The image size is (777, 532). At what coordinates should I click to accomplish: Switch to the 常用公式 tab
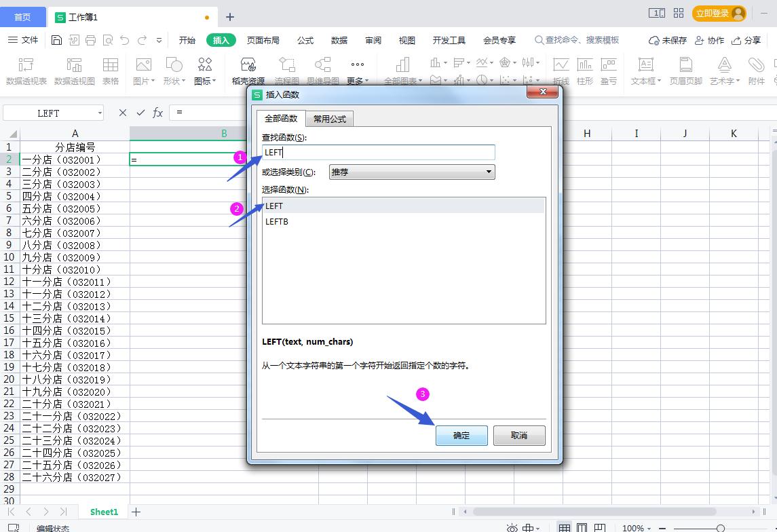point(330,119)
